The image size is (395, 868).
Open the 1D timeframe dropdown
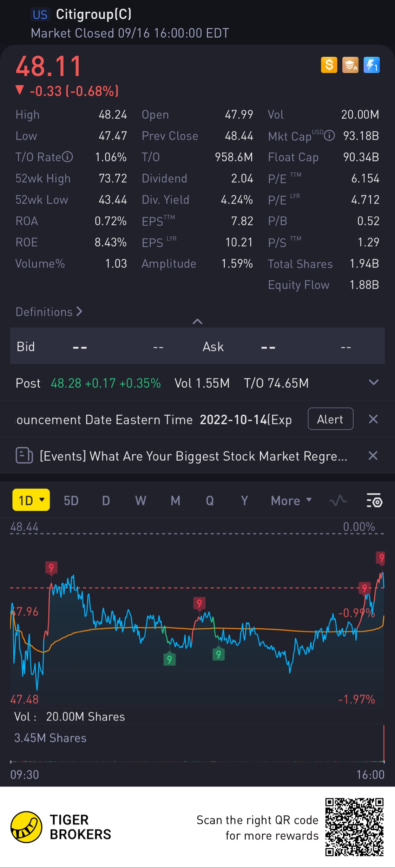click(x=31, y=500)
